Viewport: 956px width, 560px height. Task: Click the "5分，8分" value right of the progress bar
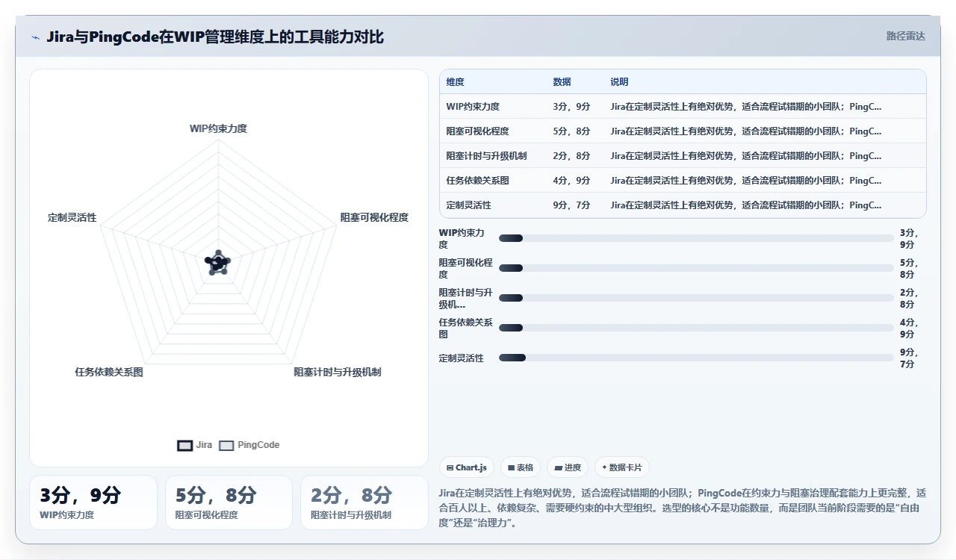click(x=910, y=268)
